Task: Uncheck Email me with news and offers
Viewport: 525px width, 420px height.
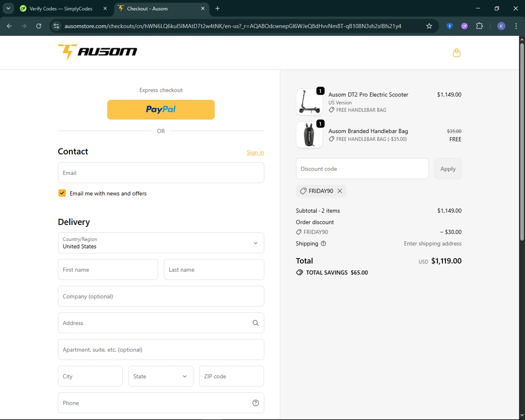Action: [62, 193]
